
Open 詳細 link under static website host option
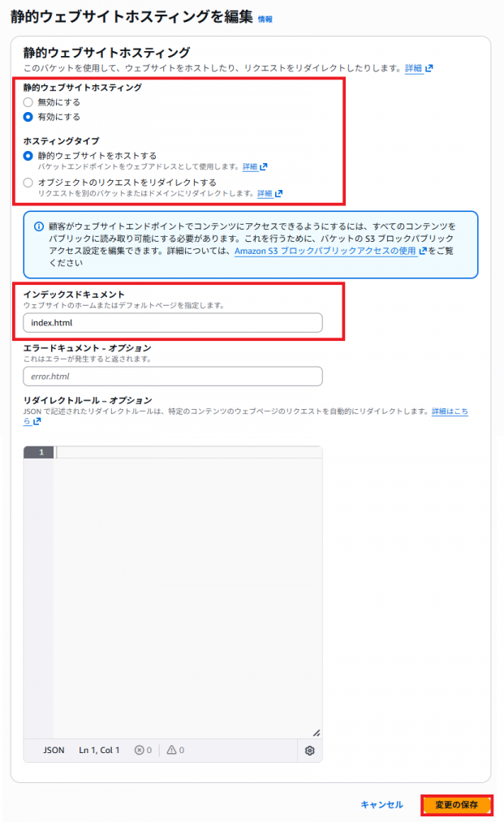250,167
